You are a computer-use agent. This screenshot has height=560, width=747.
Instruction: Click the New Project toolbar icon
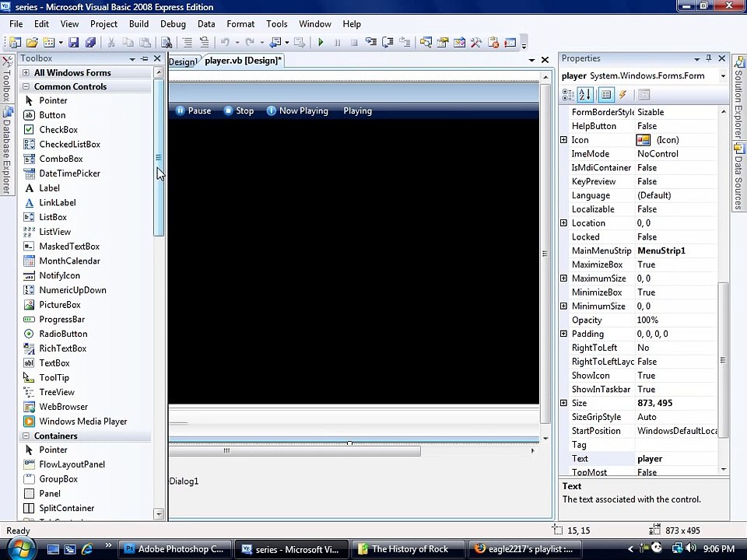(16, 42)
